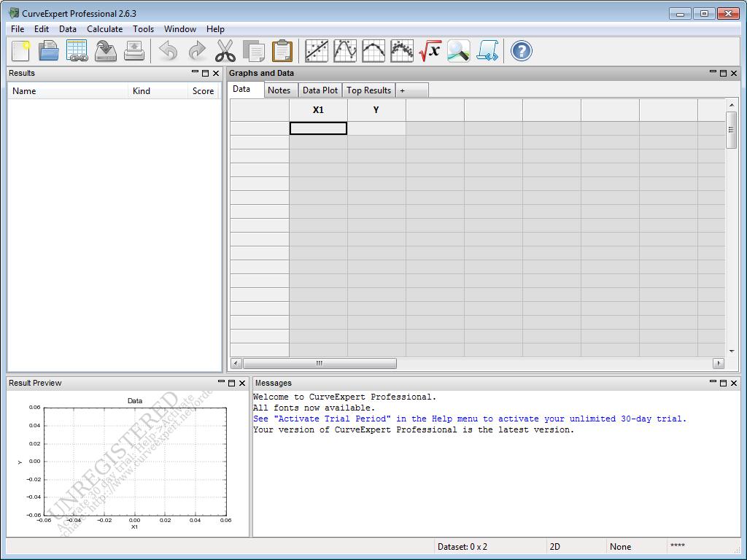Open the Calculate menu
747x560 pixels.
pyautogui.click(x=105, y=29)
